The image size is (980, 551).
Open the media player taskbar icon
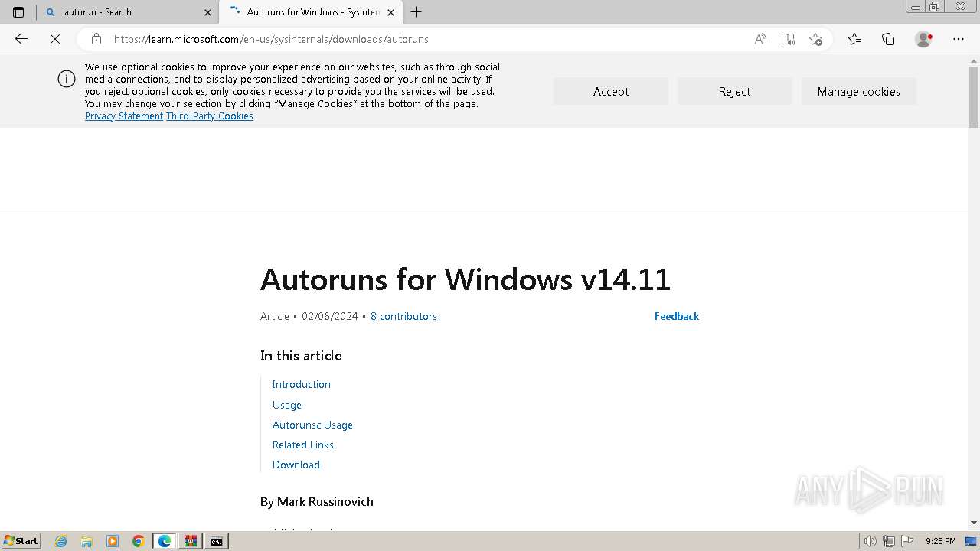113,541
